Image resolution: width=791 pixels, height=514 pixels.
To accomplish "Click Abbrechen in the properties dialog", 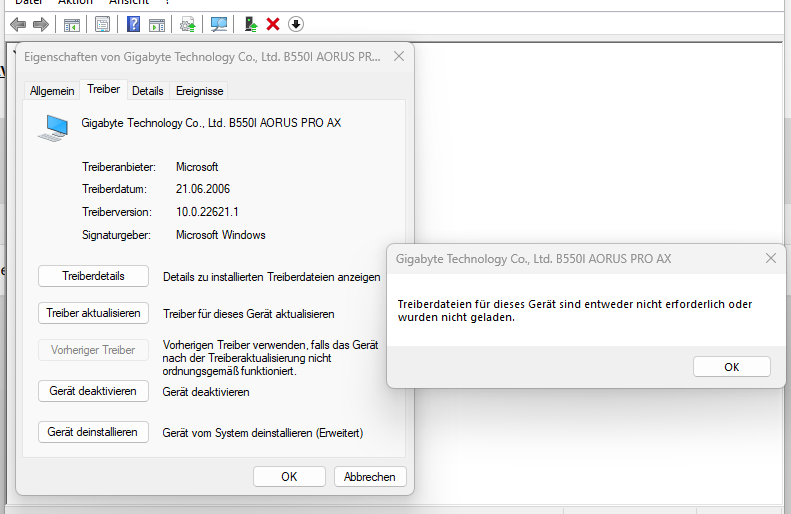I will (370, 477).
